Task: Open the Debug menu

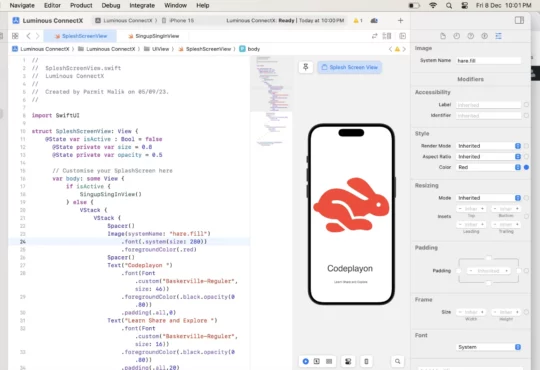Action: (x=111, y=6)
